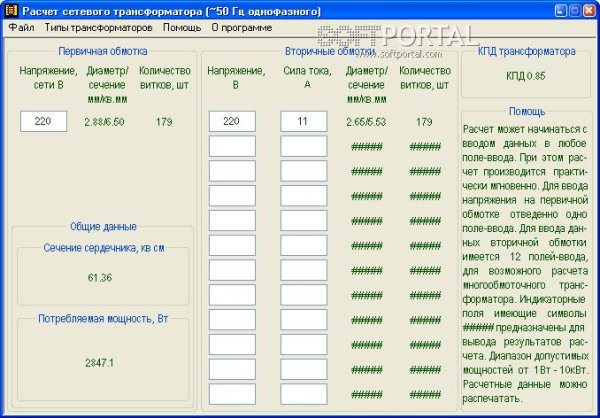Click the second row secondary current field
This screenshot has height=418, width=600.
pyautogui.click(x=304, y=146)
